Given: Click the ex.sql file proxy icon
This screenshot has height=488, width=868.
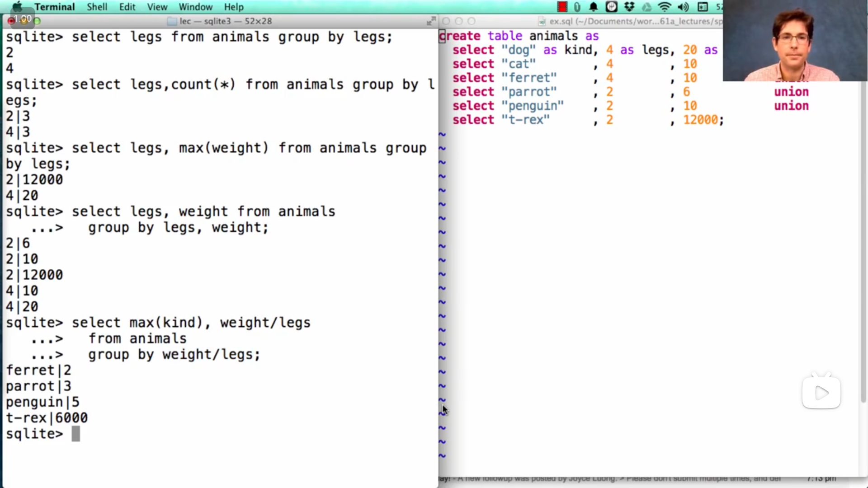Looking at the screenshot, I should point(542,21).
